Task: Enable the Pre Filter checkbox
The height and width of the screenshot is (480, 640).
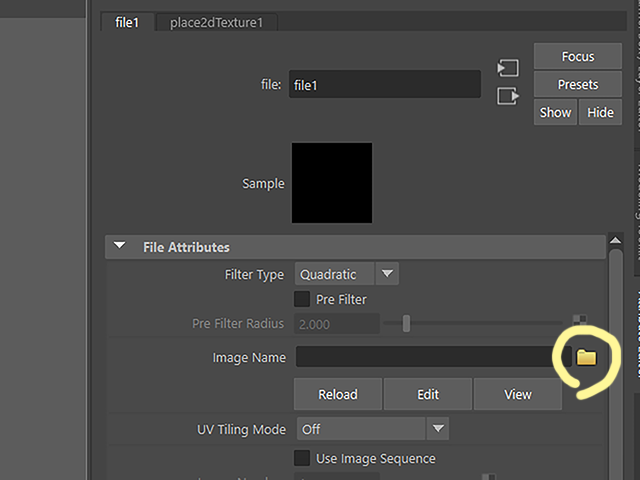Action: [302, 299]
